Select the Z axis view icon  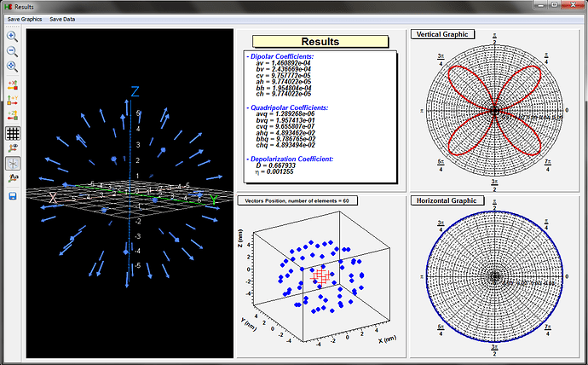click(13, 116)
